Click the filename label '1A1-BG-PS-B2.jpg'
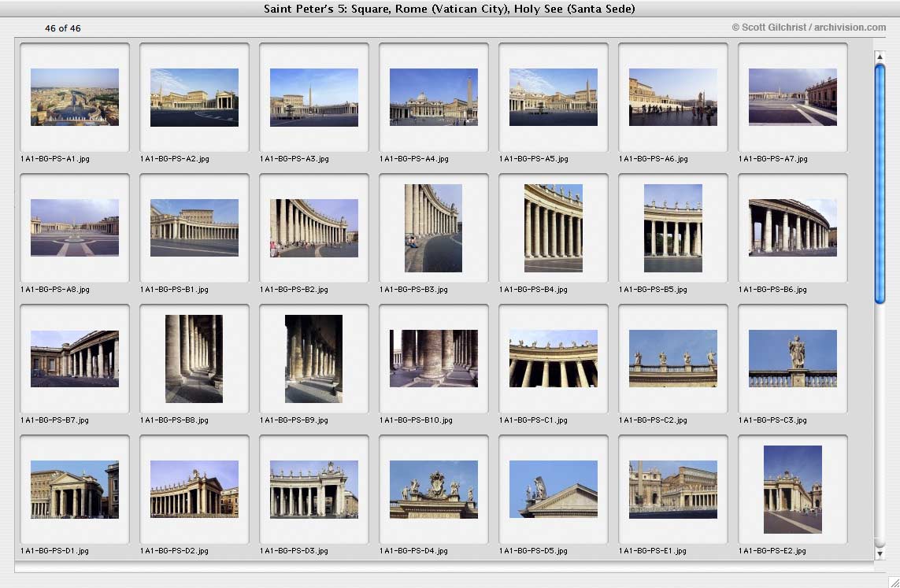900x588 pixels. tap(294, 290)
